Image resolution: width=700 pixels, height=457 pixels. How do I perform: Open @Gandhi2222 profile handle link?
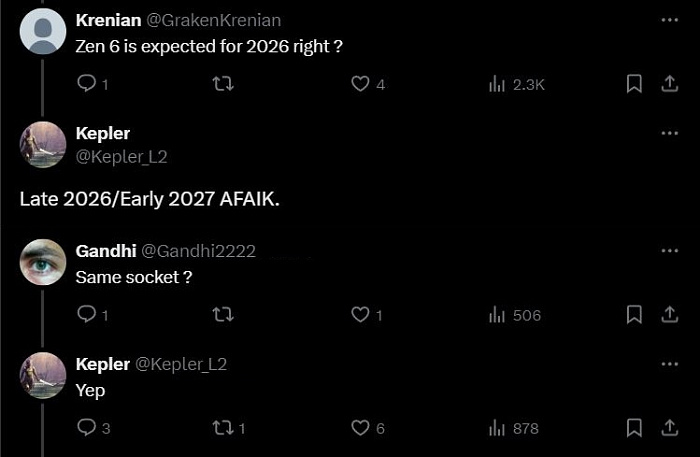198,251
